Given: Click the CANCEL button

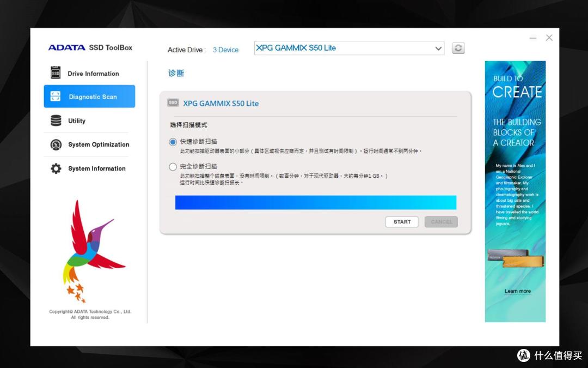Looking at the screenshot, I should (441, 221).
